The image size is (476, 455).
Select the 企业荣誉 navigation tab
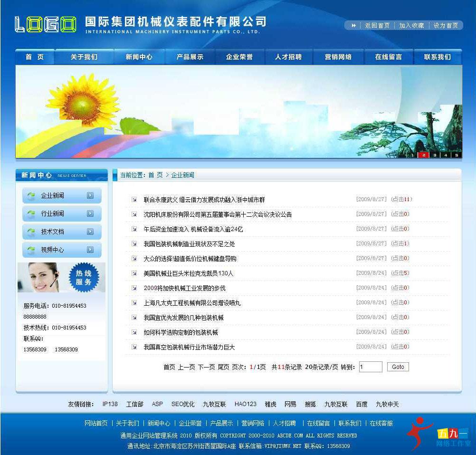pyautogui.click(x=239, y=56)
